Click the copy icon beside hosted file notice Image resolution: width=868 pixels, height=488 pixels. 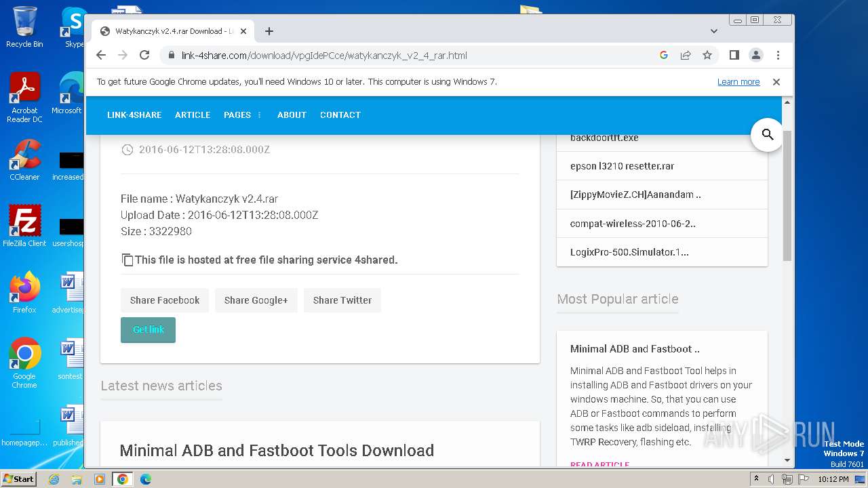click(x=127, y=260)
